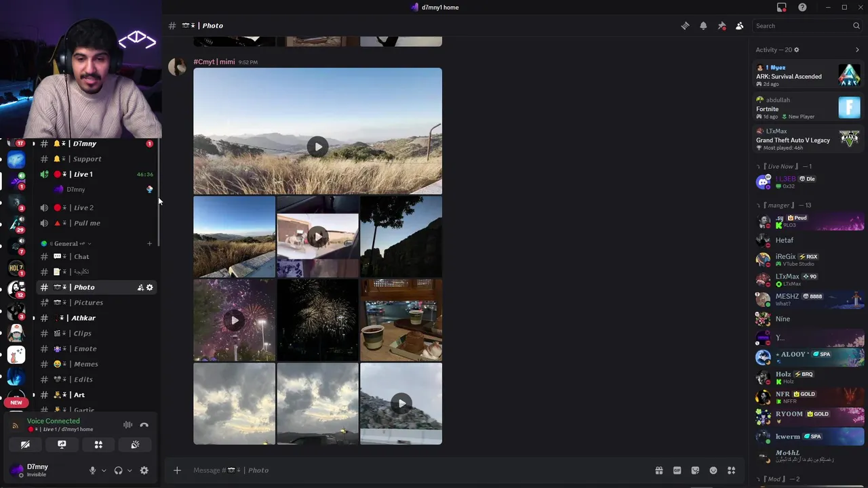
Task: Open the ARK: Survival Ascended activity card
Action: [x=808, y=75]
